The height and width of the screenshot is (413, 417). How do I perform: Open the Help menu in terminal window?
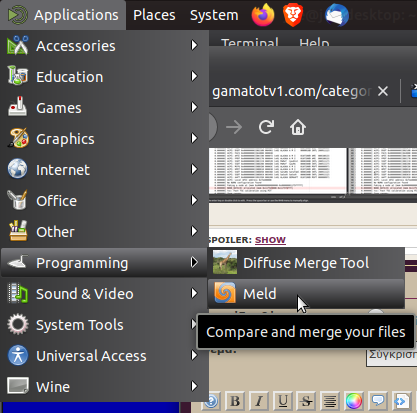click(314, 43)
